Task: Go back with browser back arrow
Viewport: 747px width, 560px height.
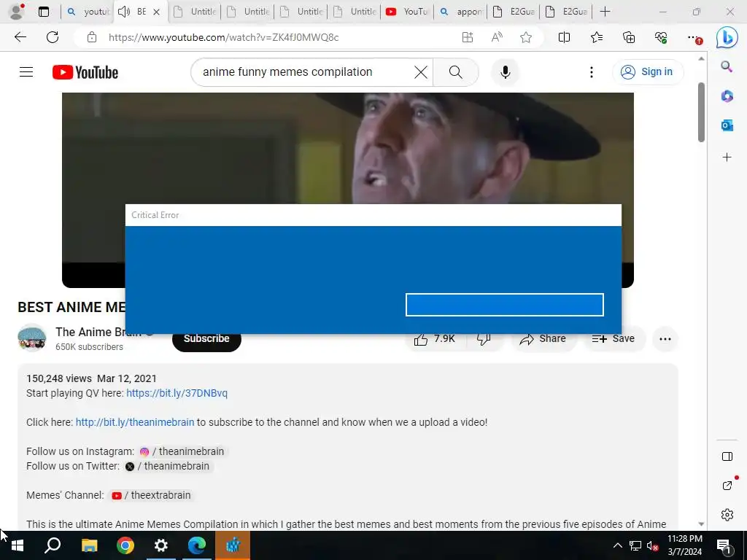Action: 20,37
